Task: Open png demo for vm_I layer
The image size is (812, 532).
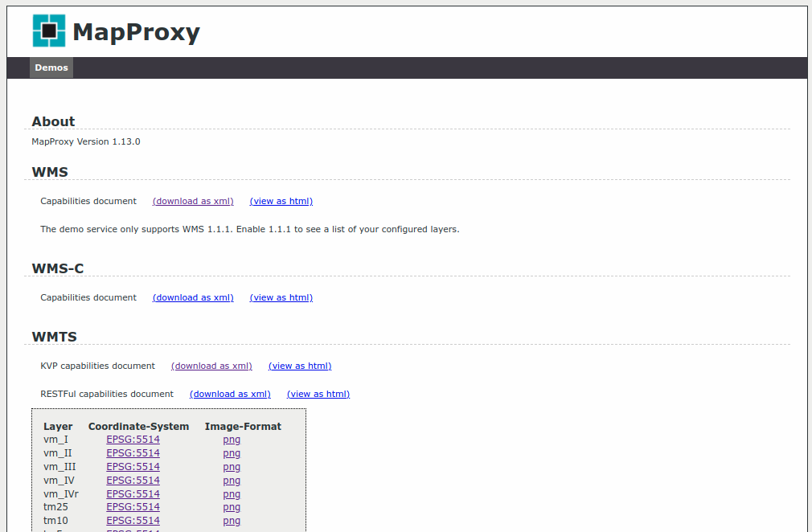Action: (x=232, y=440)
